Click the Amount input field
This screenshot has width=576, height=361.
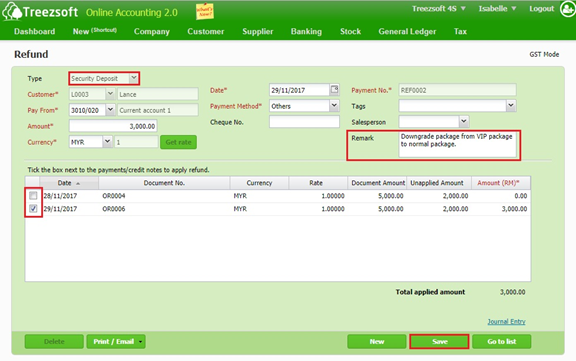(113, 126)
